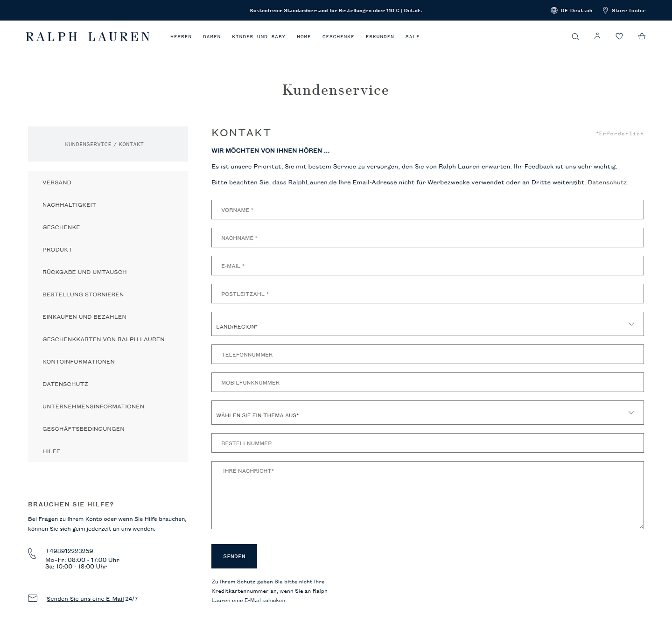Image resolution: width=672 pixels, height=617 pixels.
Task: Click the Kundenservice / Kontakt breadcrumb
Action: (105, 144)
